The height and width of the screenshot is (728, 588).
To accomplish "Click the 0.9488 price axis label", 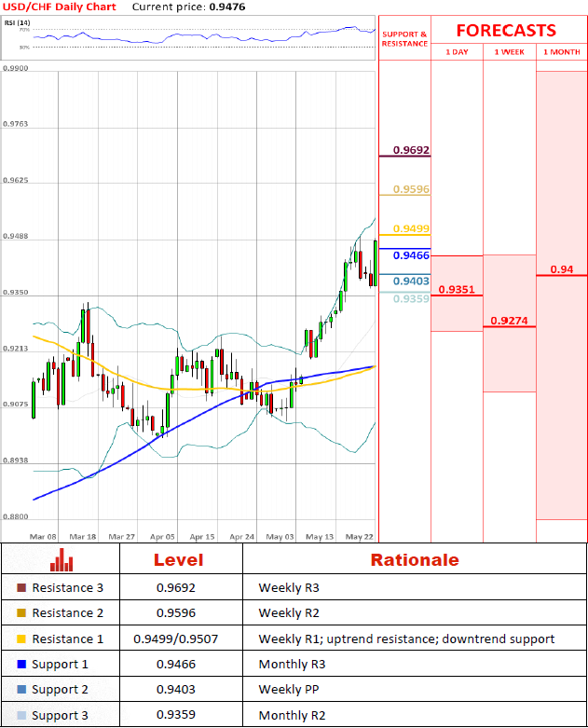I will [x=15, y=237].
